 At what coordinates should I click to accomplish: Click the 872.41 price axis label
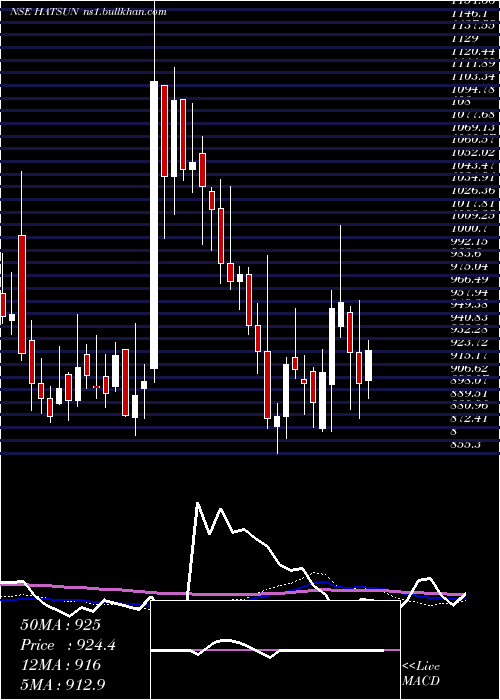tap(470, 419)
